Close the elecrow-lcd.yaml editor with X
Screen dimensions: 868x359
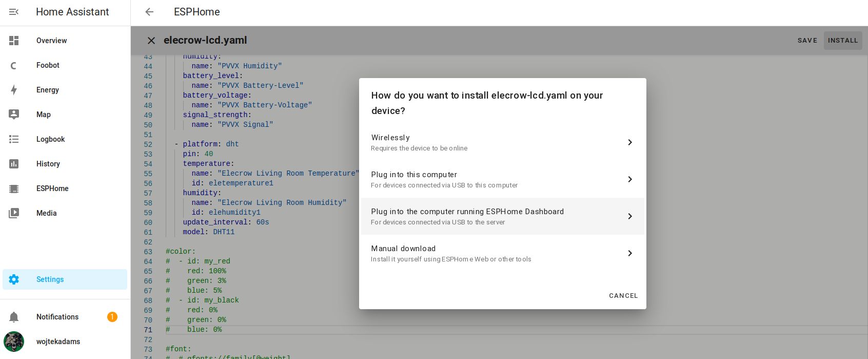click(x=151, y=41)
